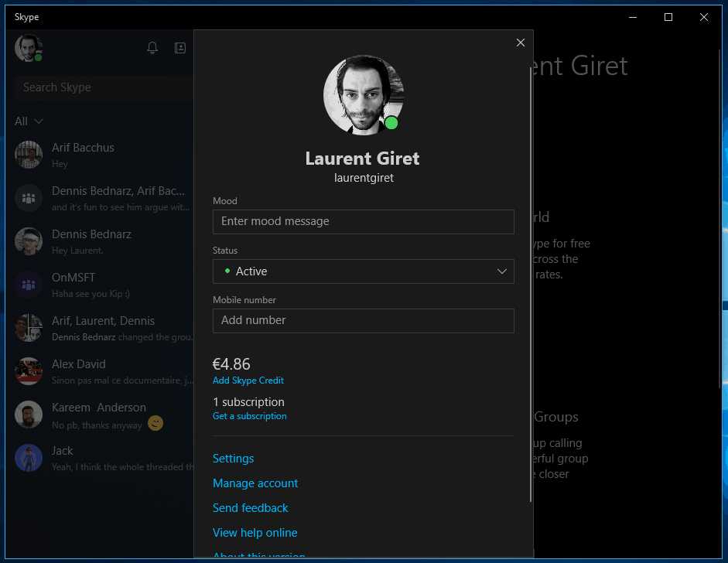Click the Get a subscription link

click(249, 416)
